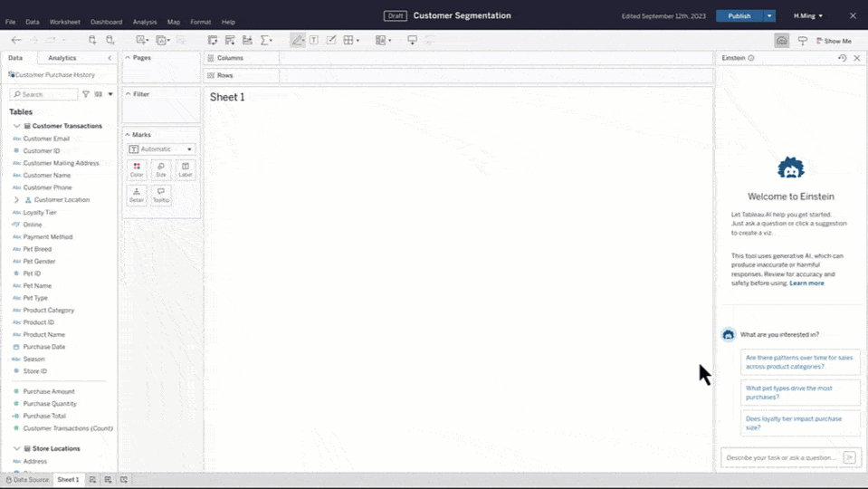
Task: Select suggestion about patterns over time for sales
Action: tap(800, 362)
